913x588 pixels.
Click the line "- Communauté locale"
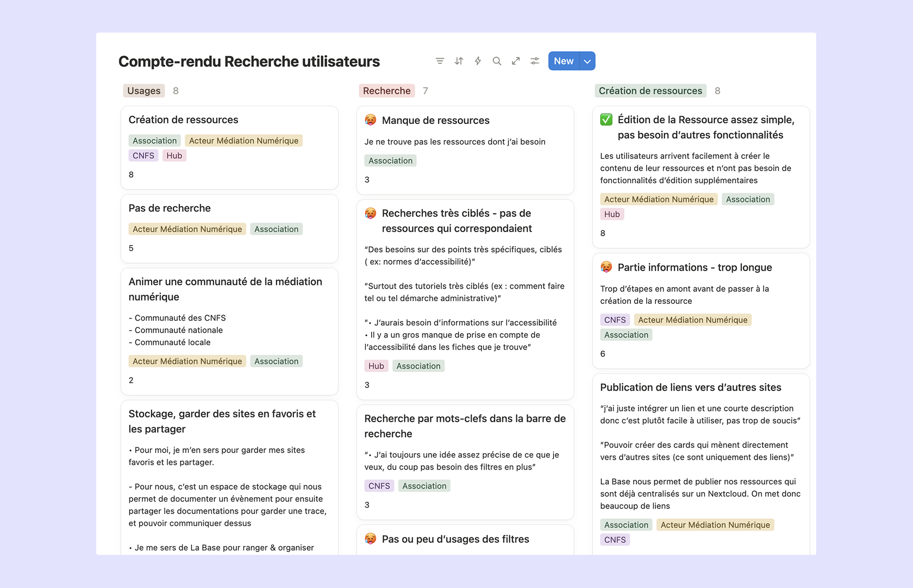pos(170,342)
